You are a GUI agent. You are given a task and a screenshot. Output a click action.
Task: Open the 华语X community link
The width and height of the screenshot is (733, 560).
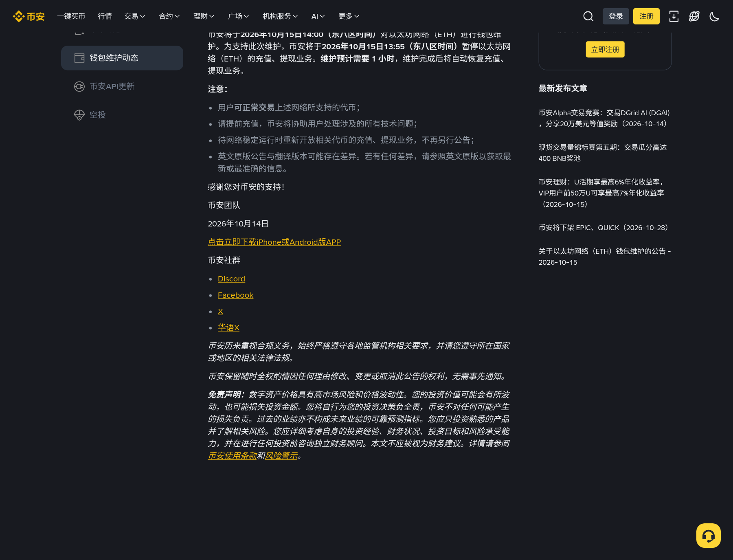[x=228, y=327]
